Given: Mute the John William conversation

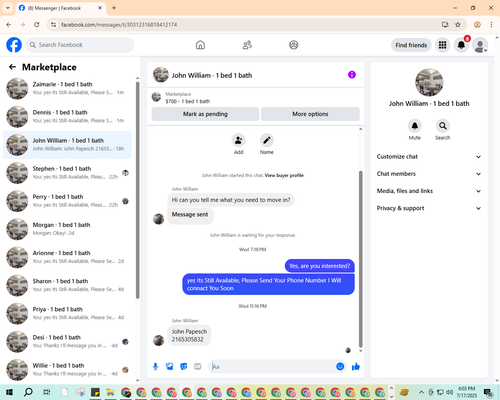Looking at the screenshot, I should click(x=415, y=126).
